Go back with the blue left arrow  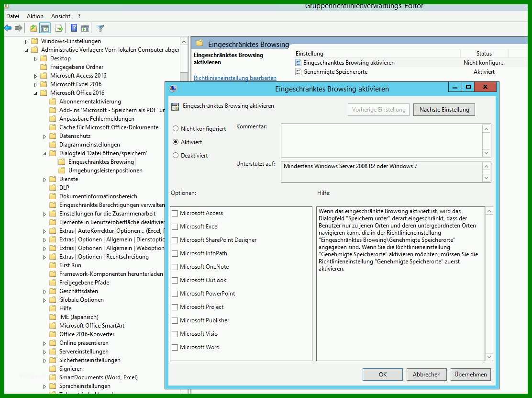point(8,28)
